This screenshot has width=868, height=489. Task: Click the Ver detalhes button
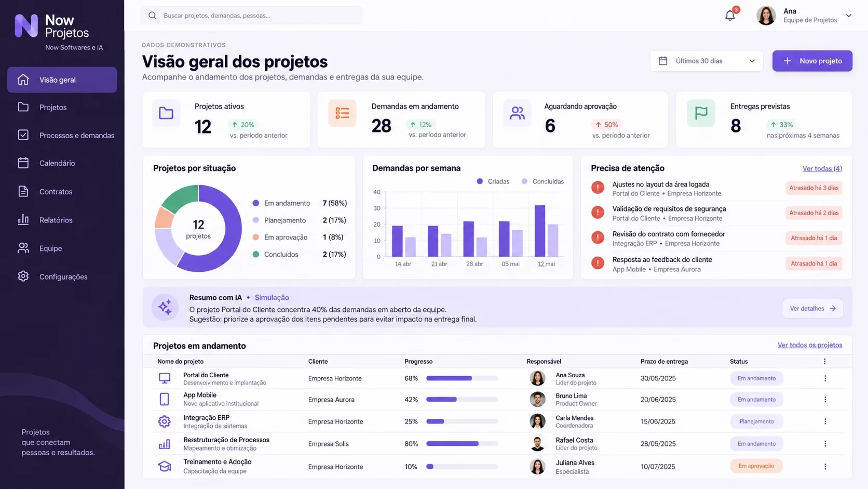tap(812, 308)
